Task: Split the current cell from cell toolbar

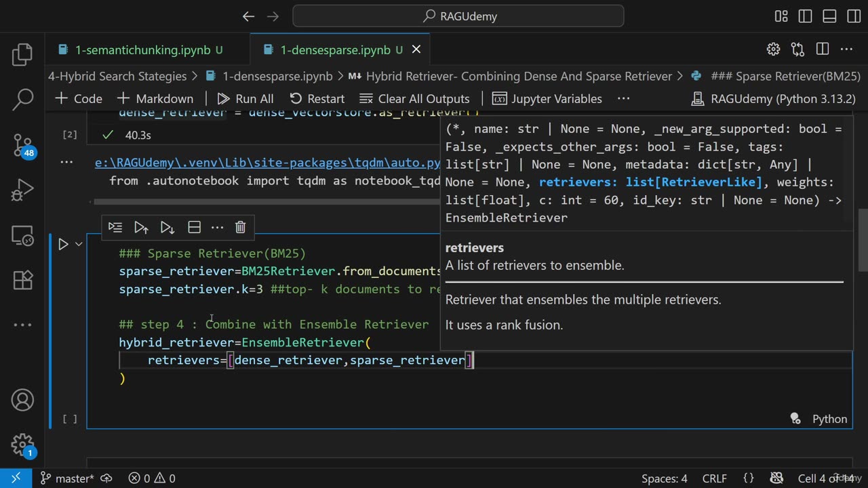Action: coord(194,227)
